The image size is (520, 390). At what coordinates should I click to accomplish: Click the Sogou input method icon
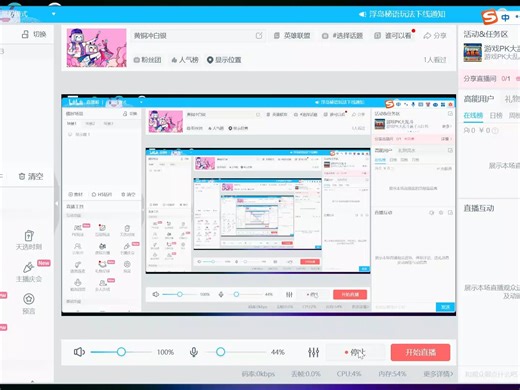(x=489, y=17)
